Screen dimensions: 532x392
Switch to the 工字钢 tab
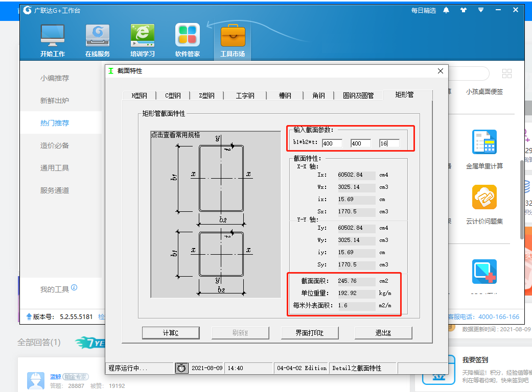[x=245, y=95]
